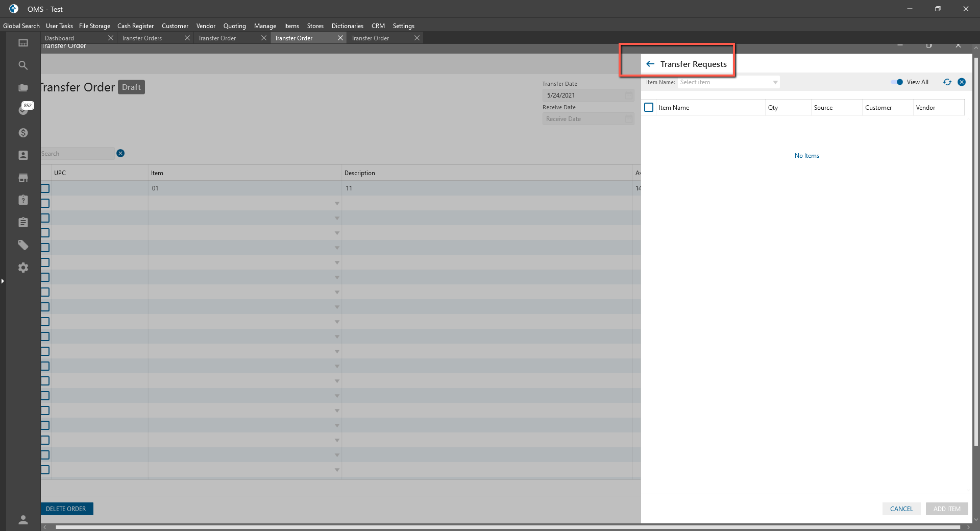Image resolution: width=980 pixels, height=531 pixels.
Task: Open the Quoting clipboard question icon
Action: click(23, 200)
